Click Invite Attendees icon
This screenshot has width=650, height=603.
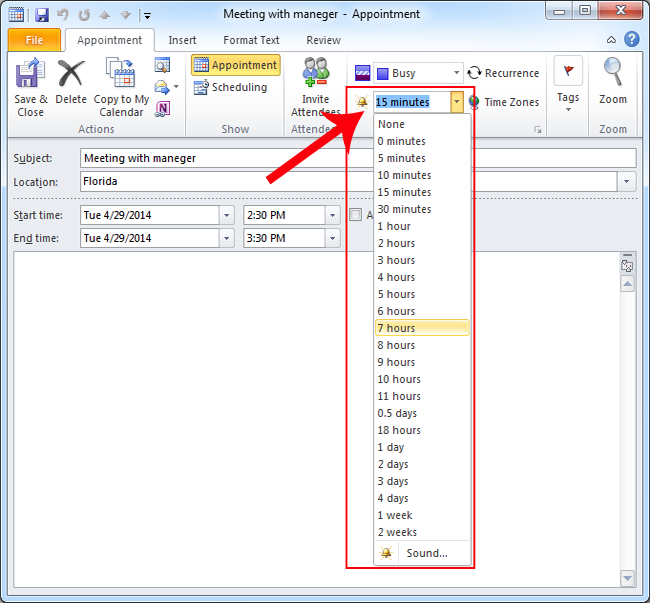click(x=315, y=72)
